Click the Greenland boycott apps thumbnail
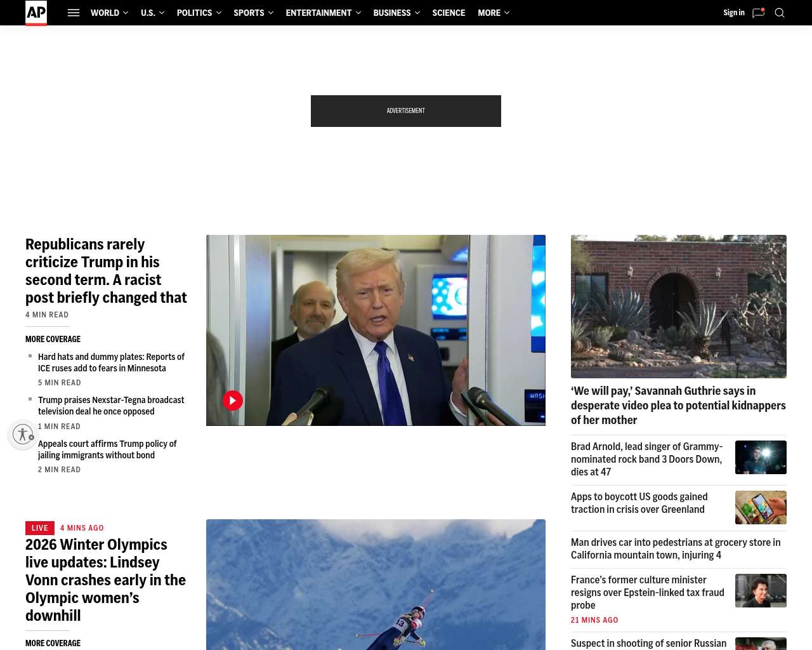 tap(761, 507)
